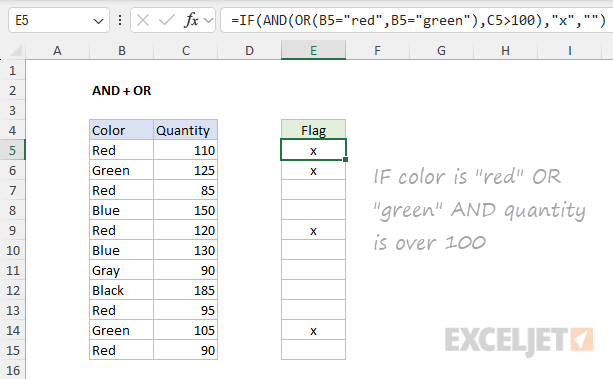Click the 'Blue' cell in row 8

pyautogui.click(x=122, y=210)
